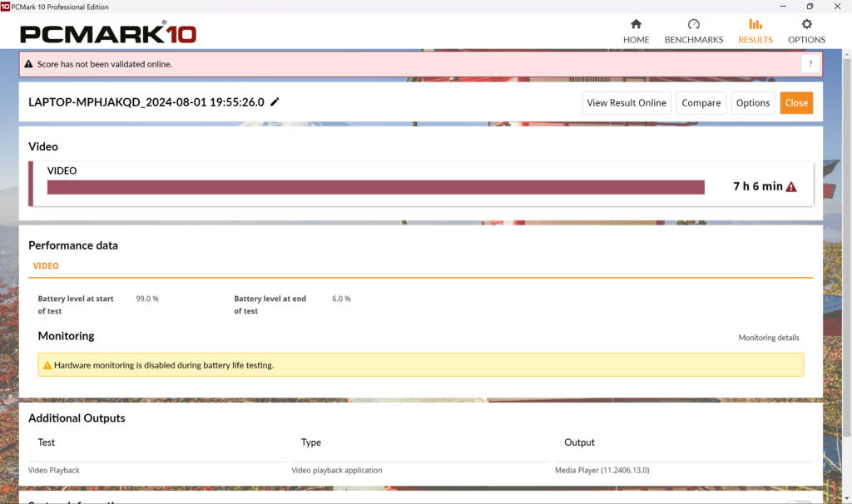Click warning triangle beside 7 h 6 min
This screenshot has height=504, width=852.
791,187
